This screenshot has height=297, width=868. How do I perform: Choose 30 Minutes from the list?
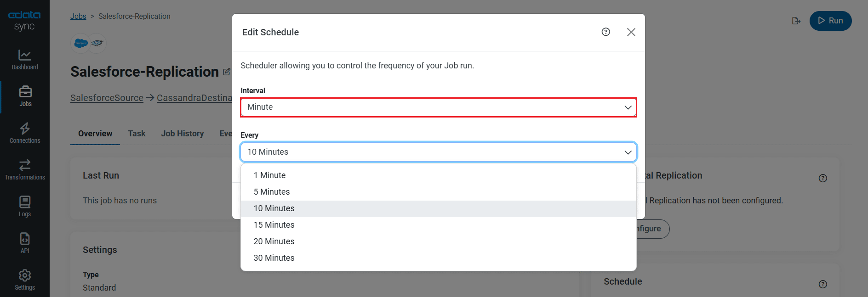(x=274, y=258)
